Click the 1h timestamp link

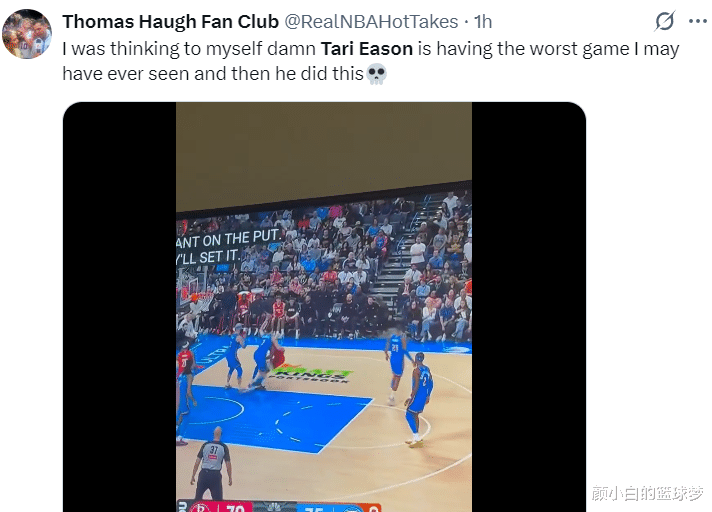click(483, 21)
